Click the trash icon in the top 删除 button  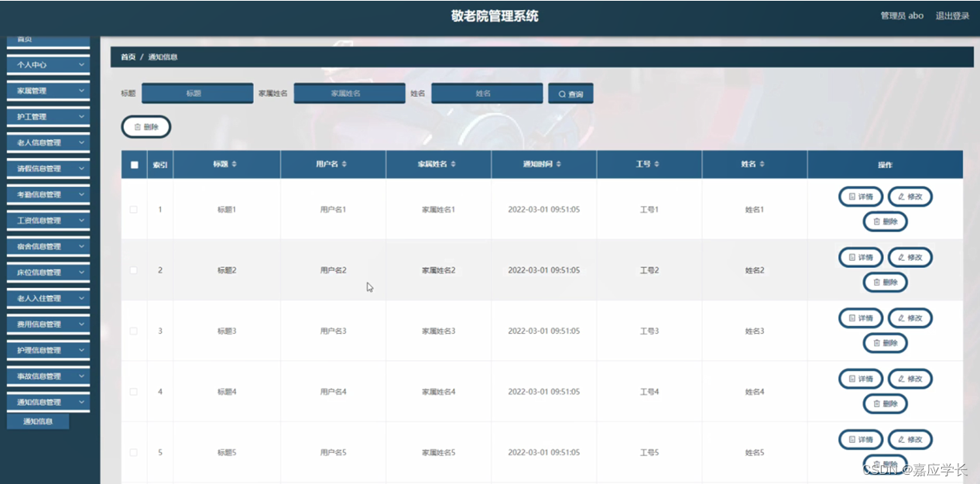[x=138, y=127]
